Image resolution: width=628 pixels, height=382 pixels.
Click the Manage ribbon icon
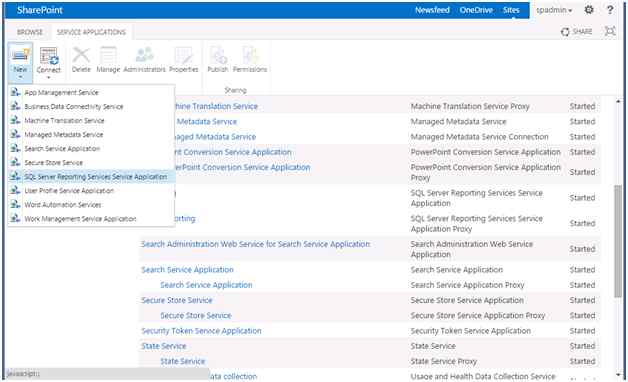coord(108,55)
